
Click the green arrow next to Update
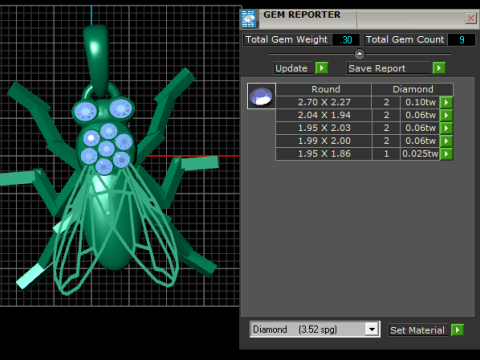coord(322,68)
